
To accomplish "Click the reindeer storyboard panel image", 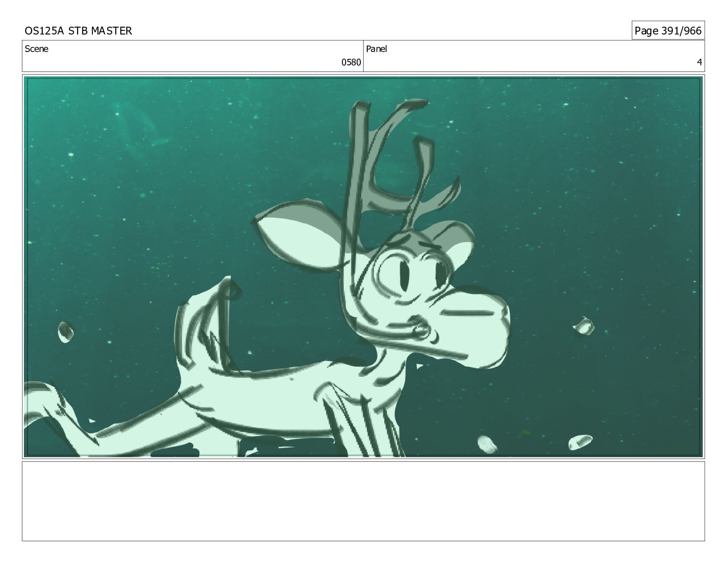I will coord(364,267).
